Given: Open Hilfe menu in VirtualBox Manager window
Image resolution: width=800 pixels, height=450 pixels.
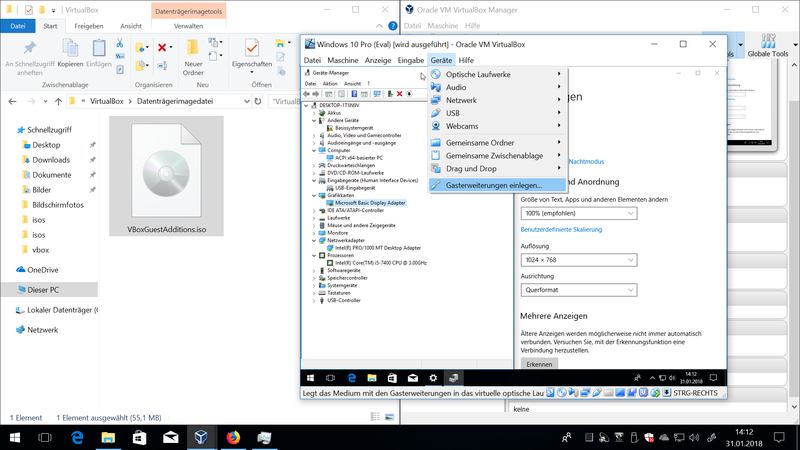Looking at the screenshot, I should tap(472, 26).
